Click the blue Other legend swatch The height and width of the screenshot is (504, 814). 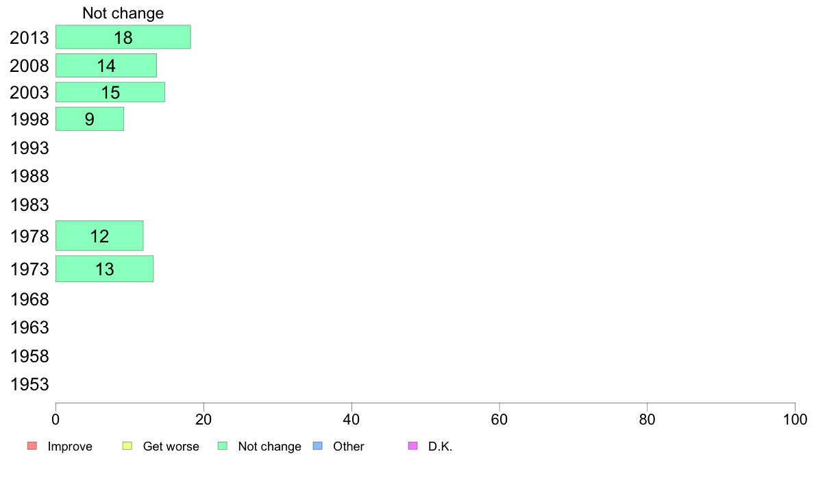point(318,446)
